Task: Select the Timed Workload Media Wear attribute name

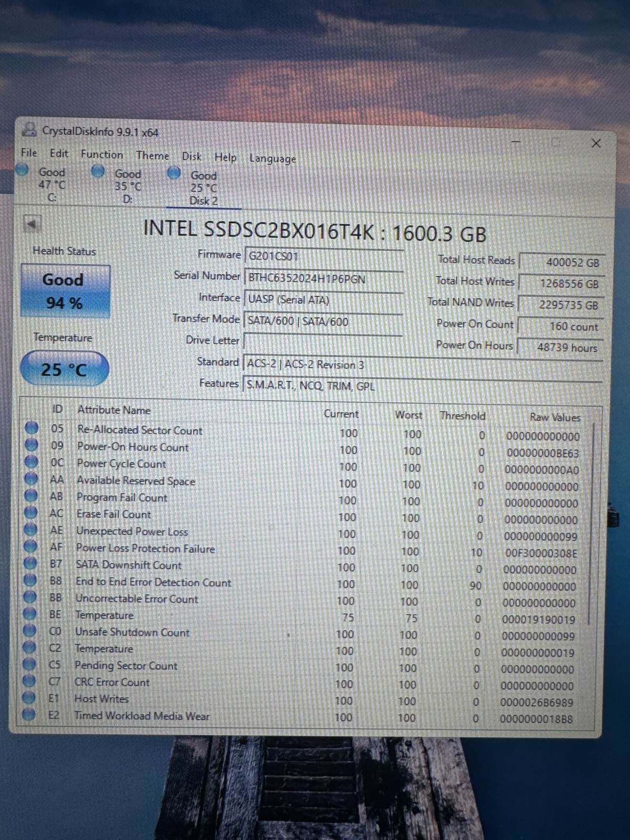Action: (142, 716)
